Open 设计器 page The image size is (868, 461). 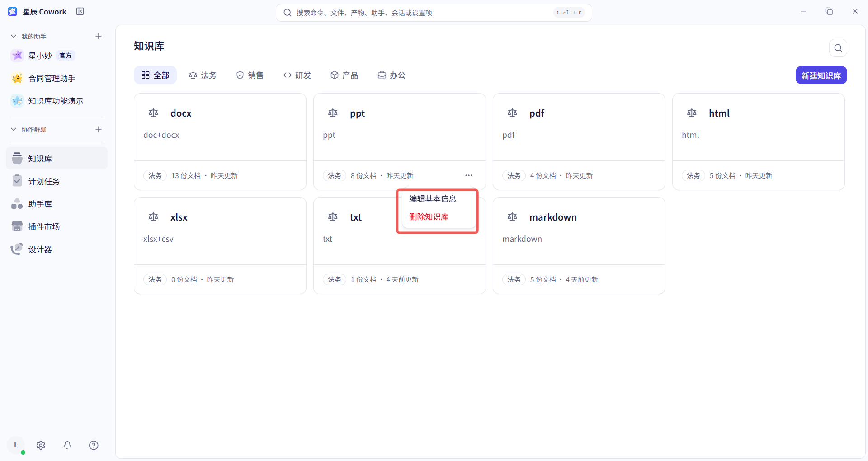tap(57, 249)
